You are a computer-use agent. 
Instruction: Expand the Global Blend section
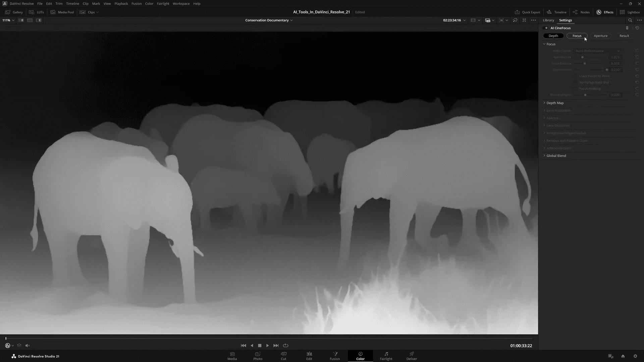556,156
